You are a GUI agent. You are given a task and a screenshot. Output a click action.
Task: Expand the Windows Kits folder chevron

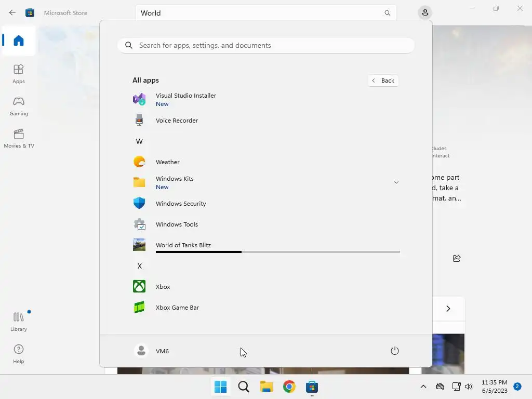(x=396, y=182)
